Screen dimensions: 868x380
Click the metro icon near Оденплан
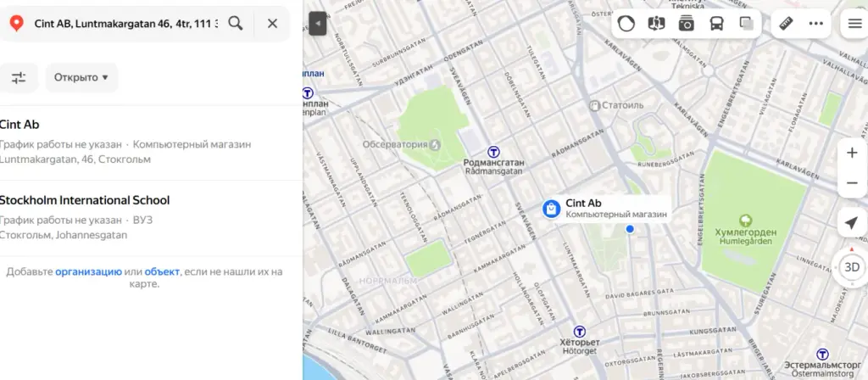pyautogui.click(x=308, y=92)
